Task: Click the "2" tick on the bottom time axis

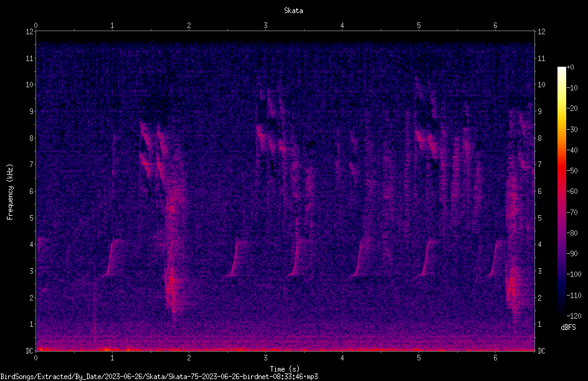Action: click(x=189, y=358)
